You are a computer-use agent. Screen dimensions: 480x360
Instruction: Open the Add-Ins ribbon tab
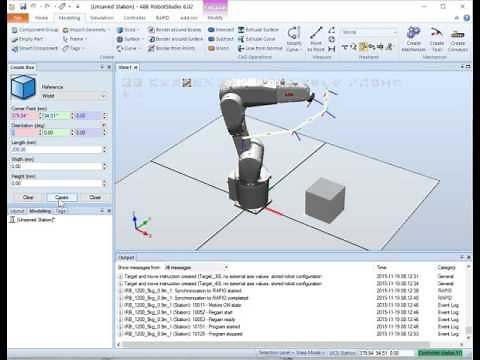tap(189, 18)
